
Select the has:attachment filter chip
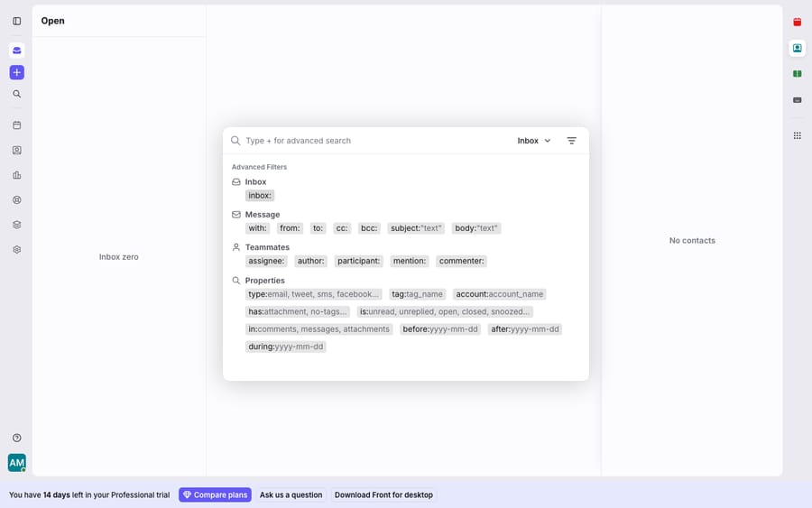(297, 311)
